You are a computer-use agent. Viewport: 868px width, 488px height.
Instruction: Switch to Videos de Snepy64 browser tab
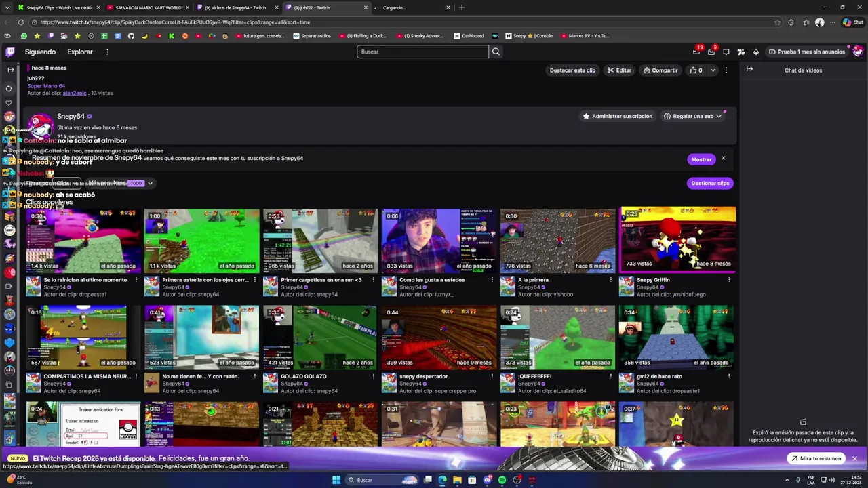tap(237, 7)
